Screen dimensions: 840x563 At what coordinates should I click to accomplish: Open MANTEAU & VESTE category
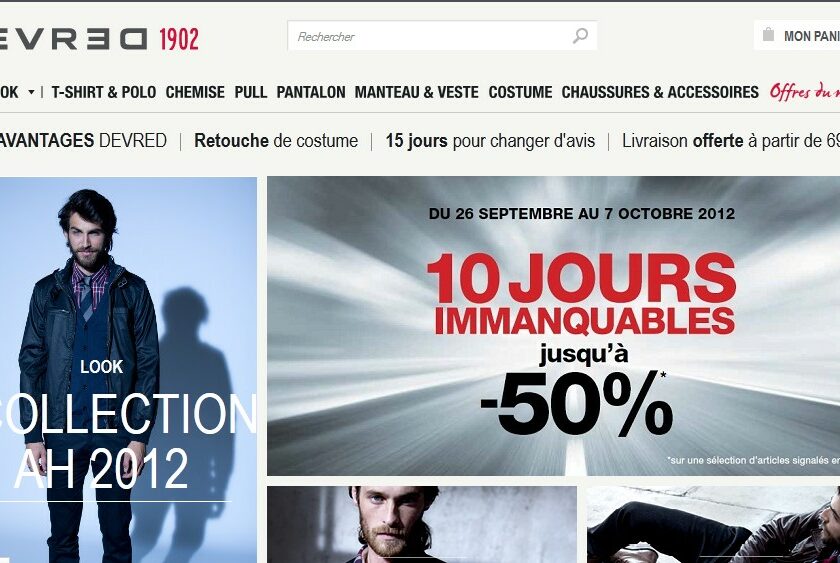417,92
